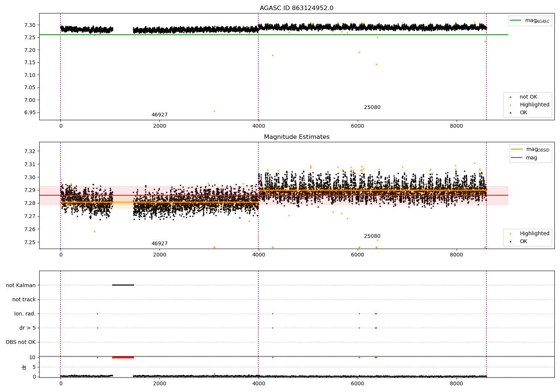
Task: Click the 7.10 tick label in top panel
Action: click(x=30, y=75)
